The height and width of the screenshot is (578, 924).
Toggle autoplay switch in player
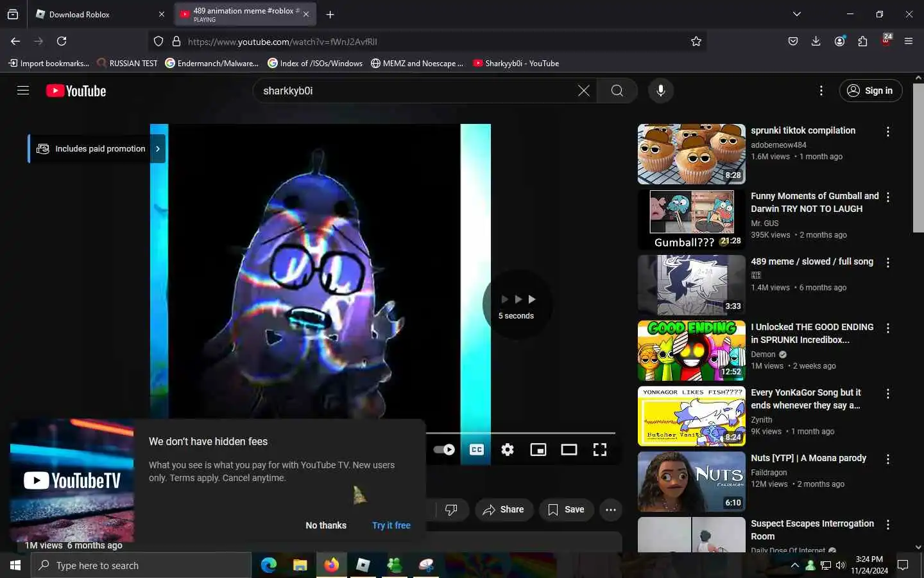coord(444,450)
